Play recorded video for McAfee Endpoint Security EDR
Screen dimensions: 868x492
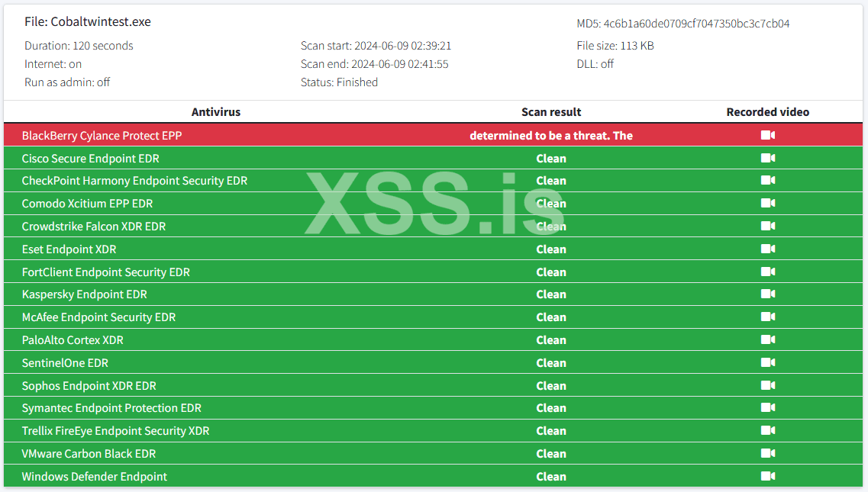[768, 317]
